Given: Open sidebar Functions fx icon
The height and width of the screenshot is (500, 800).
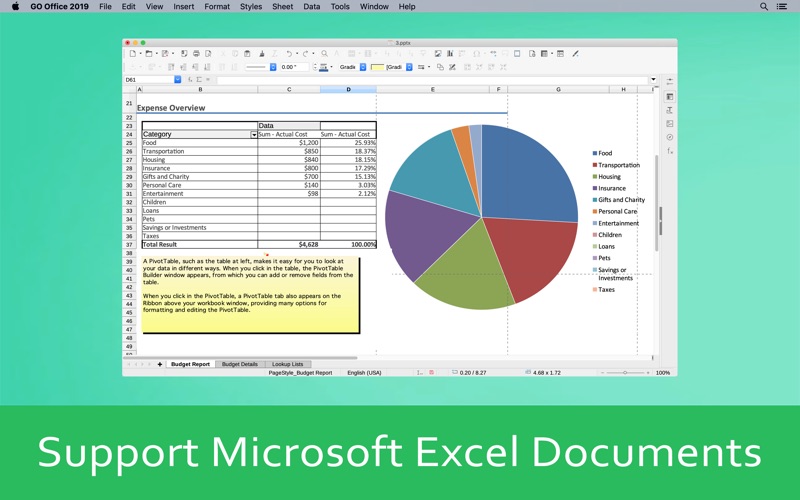Looking at the screenshot, I should (670, 151).
